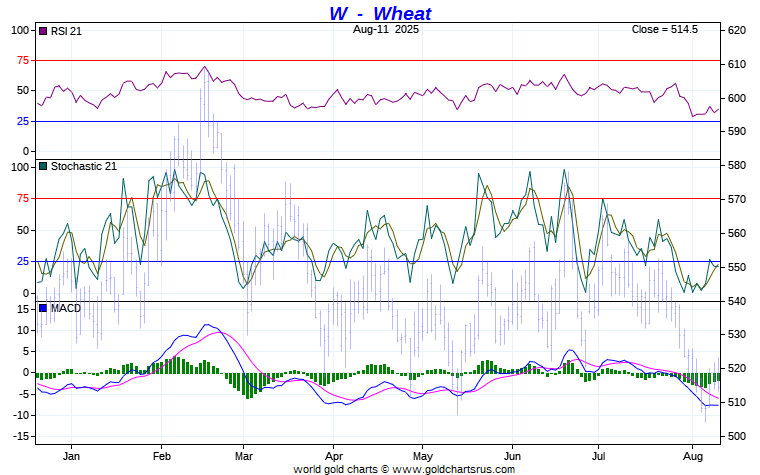Click the teal Stochastic 21 legend swatch
The image size is (760, 475).
(x=43, y=166)
